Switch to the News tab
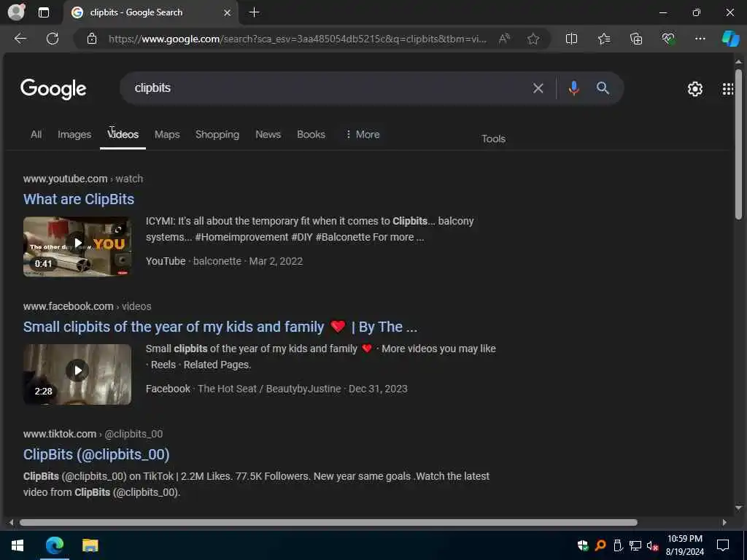747x560 pixels. point(268,135)
